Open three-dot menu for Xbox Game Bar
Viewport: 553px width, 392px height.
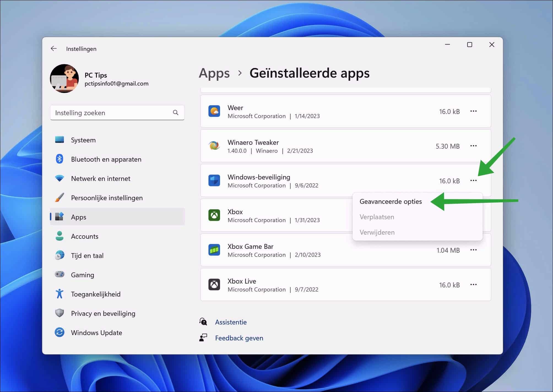tap(473, 250)
